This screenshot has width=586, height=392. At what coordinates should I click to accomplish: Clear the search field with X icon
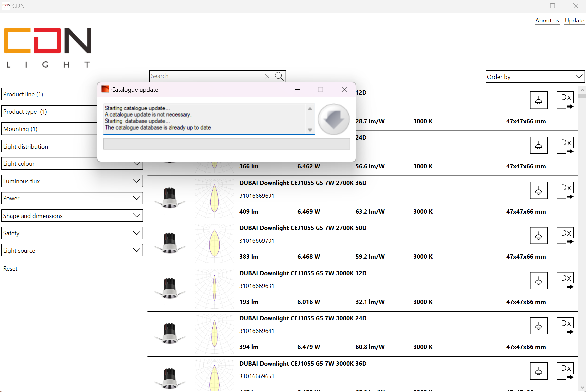coord(267,76)
